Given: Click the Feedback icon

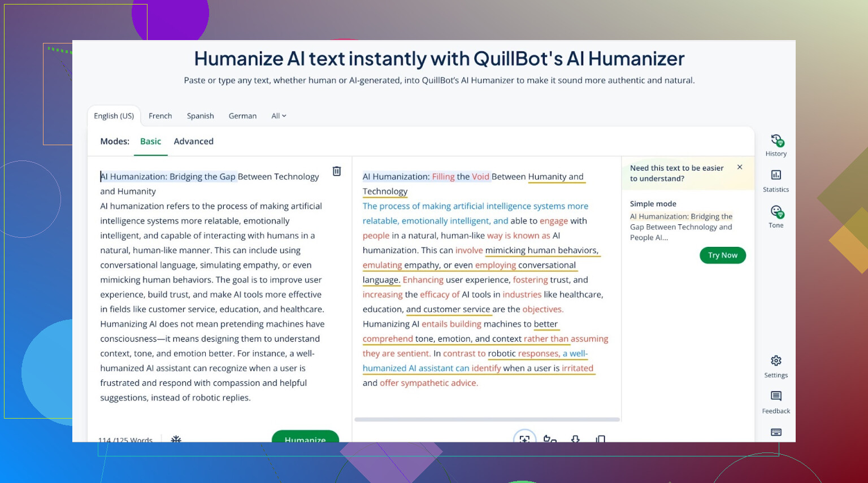Looking at the screenshot, I should coord(776,402).
